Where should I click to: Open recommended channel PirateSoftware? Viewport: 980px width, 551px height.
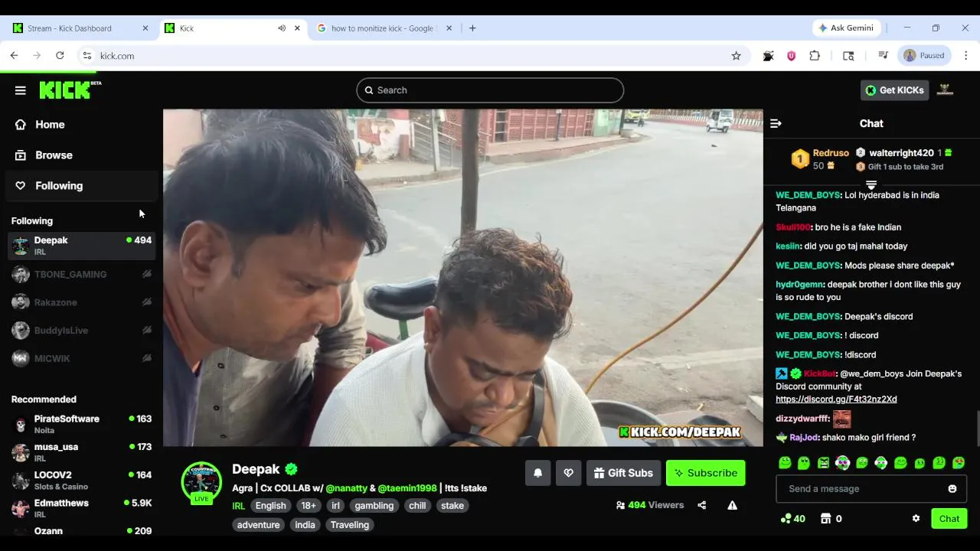[x=82, y=424]
